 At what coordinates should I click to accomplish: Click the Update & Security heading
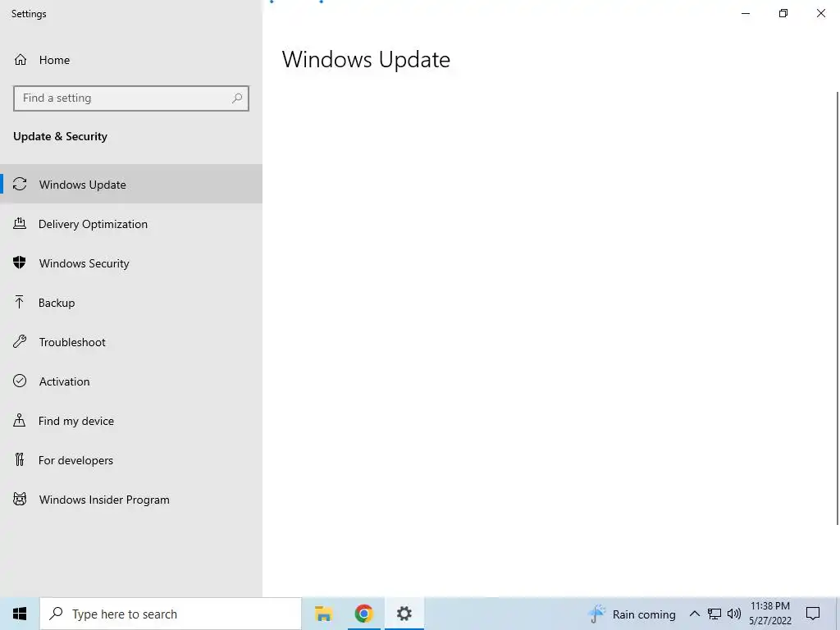point(60,137)
